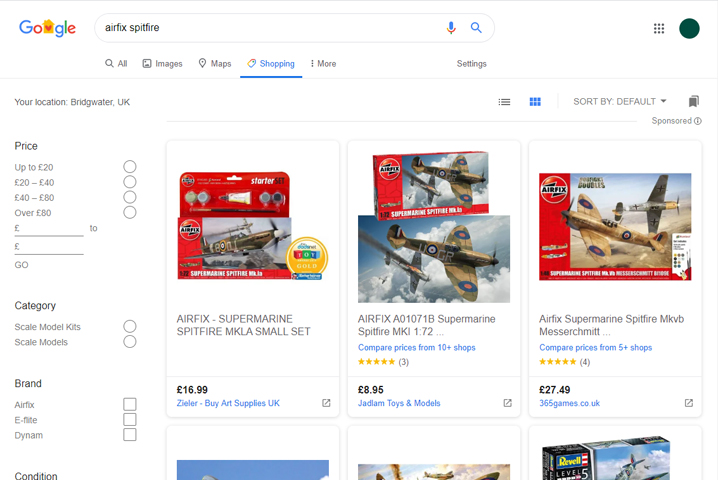Open Spitfire starter set product image

tap(253, 225)
